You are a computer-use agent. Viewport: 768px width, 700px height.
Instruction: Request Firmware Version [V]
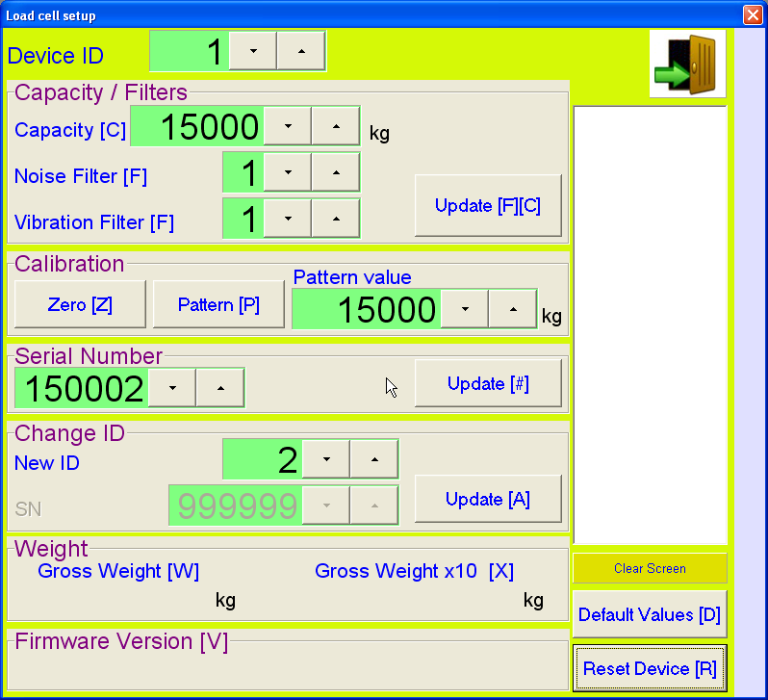pyautogui.click(x=121, y=641)
